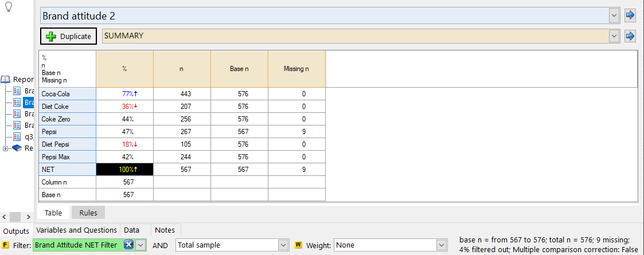644x255 pixels.
Task: Click the 77% Coca-Cola cell
Action: 124,94
